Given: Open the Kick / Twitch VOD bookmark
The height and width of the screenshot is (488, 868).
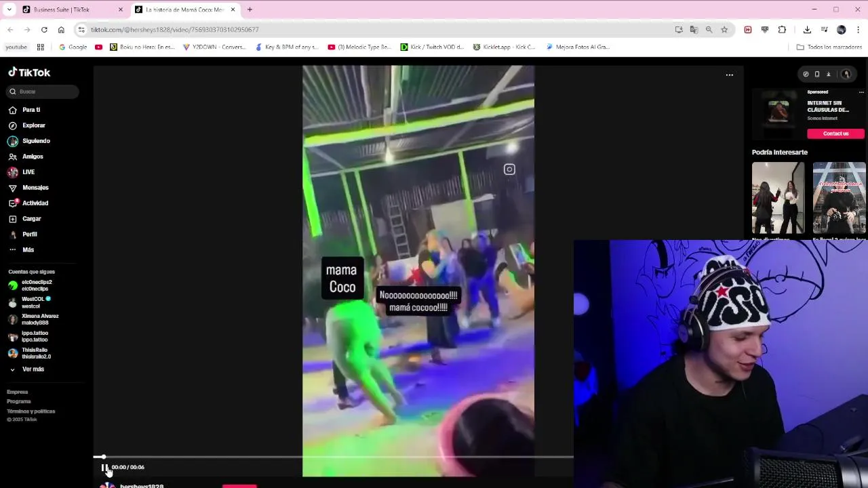Looking at the screenshot, I should coord(433,47).
